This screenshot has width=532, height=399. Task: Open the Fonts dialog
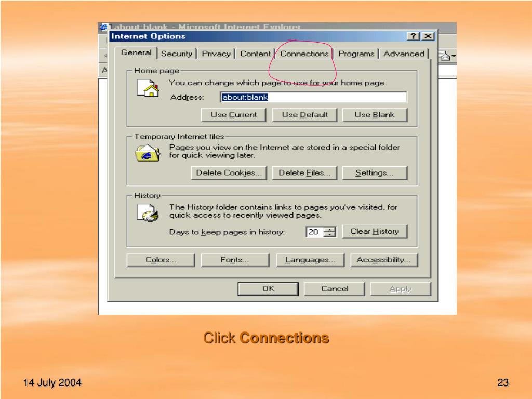click(235, 260)
